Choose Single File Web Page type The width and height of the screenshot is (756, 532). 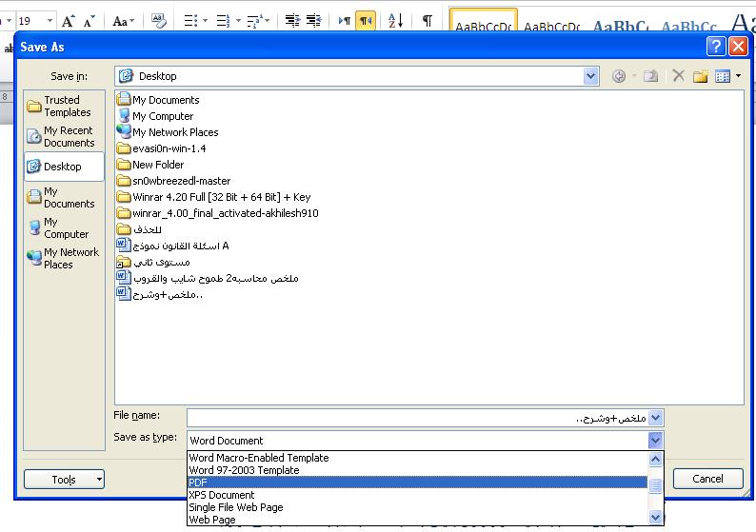[x=418, y=507]
